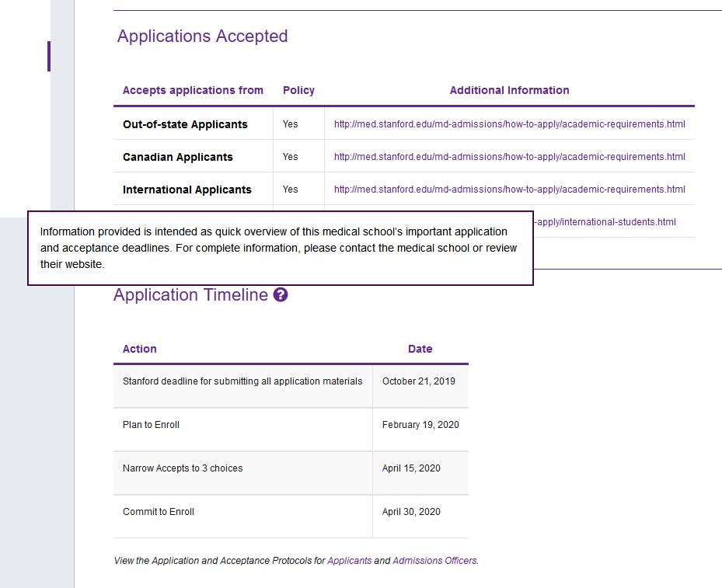Open the Canadian Applicants academic requirements link
The height and width of the screenshot is (588, 722).
[509, 157]
